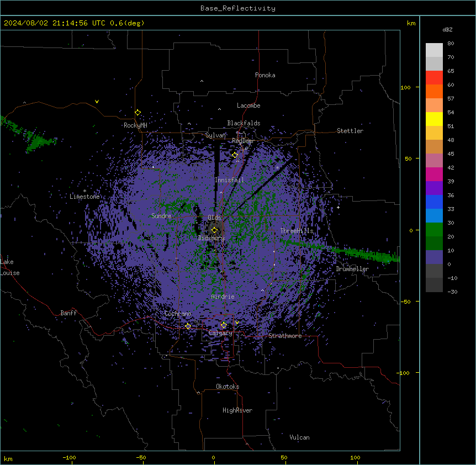476x465 pixels.
Task: Click the HighRiver town label
Action: pyautogui.click(x=237, y=410)
